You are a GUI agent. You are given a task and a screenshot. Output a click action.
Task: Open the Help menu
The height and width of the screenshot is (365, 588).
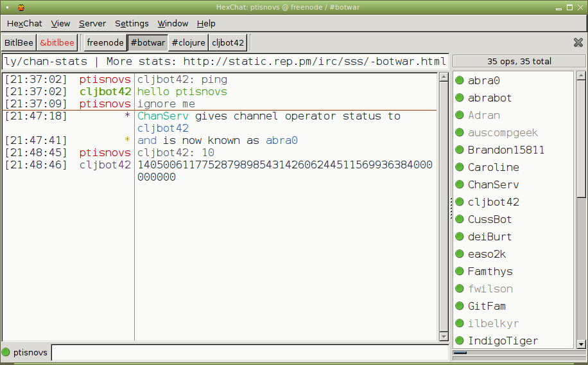206,23
